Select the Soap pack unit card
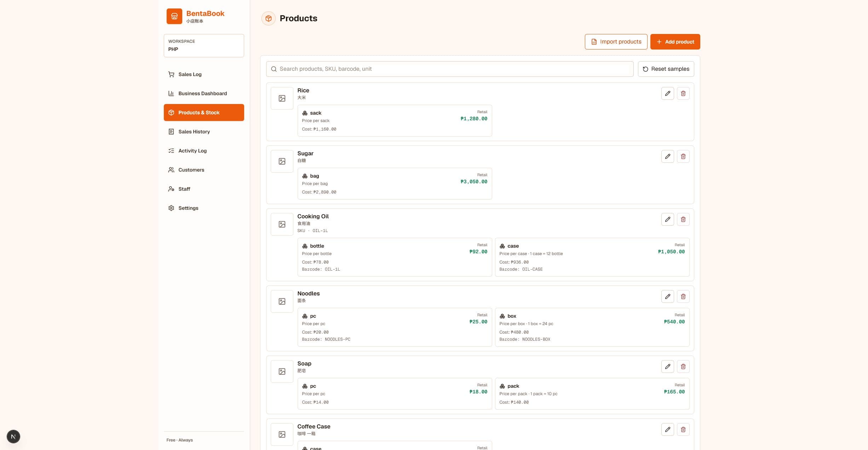 592,394
